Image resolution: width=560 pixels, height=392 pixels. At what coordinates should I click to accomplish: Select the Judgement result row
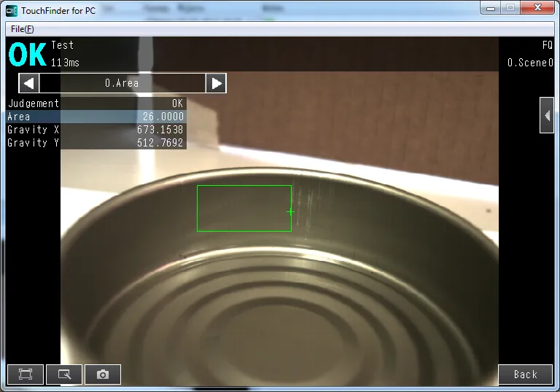click(x=96, y=103)
